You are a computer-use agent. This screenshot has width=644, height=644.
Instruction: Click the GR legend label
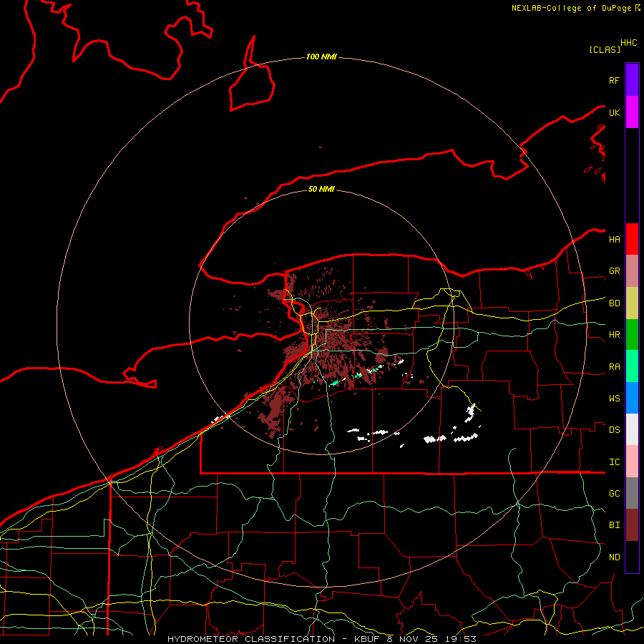(614, 271)
